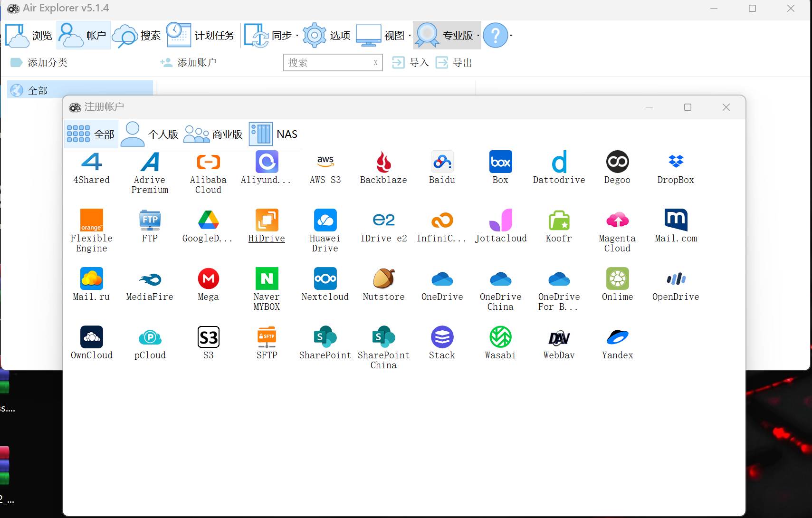The width and height of the screenshot is (812, 518).
Task: Choose the InfiniCloud provider icon
Action: 442,221
